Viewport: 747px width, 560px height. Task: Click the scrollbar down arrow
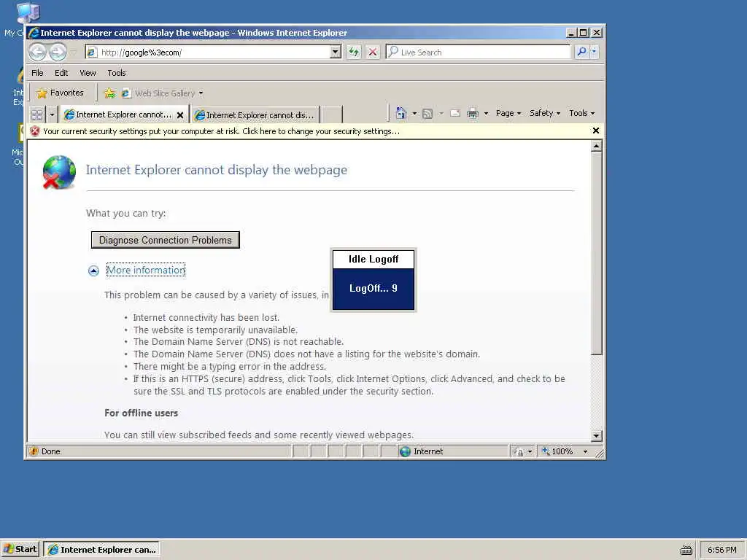pos(596,436)
